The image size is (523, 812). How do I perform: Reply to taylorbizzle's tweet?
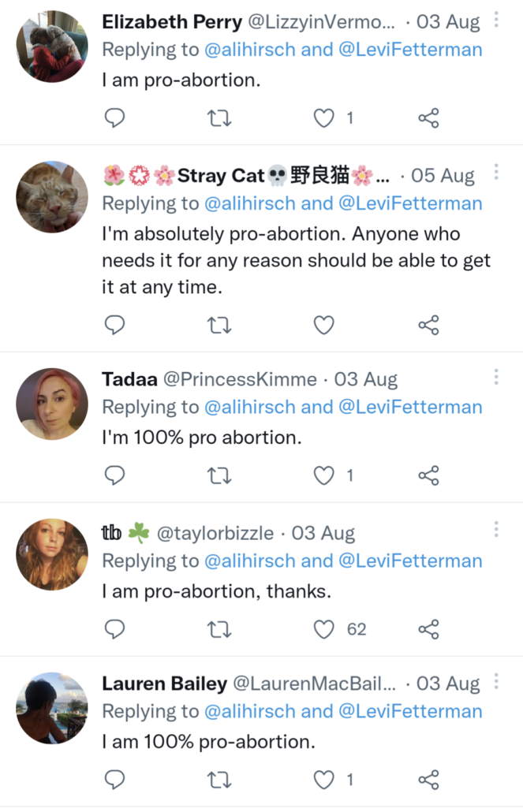(115, 629)
